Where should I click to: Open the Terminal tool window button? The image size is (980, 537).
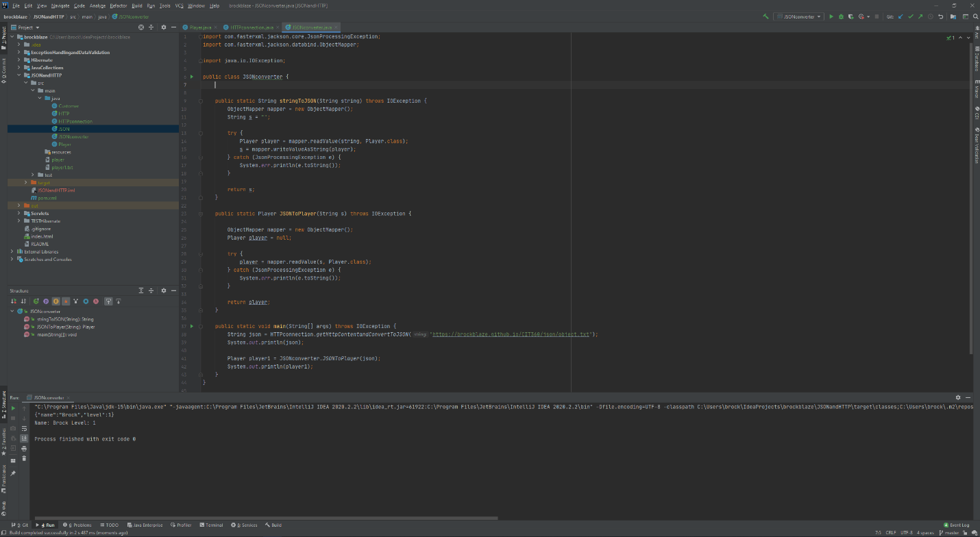point(211,525)
